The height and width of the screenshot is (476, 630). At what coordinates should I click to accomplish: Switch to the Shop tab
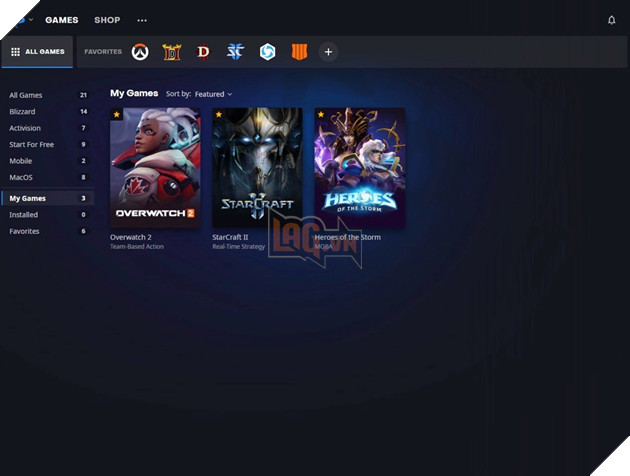(x=107, y=20)
